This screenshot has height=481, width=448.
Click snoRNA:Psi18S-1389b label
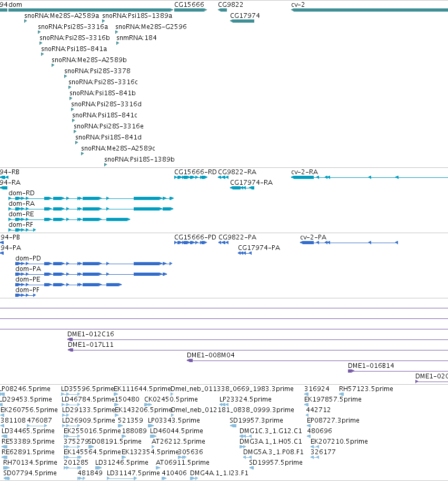(140, 159)
